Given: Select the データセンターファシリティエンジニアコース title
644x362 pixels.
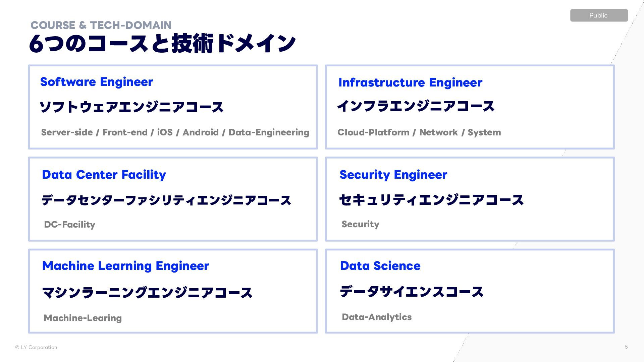Looking at the screenshot, I should [166, 200].
